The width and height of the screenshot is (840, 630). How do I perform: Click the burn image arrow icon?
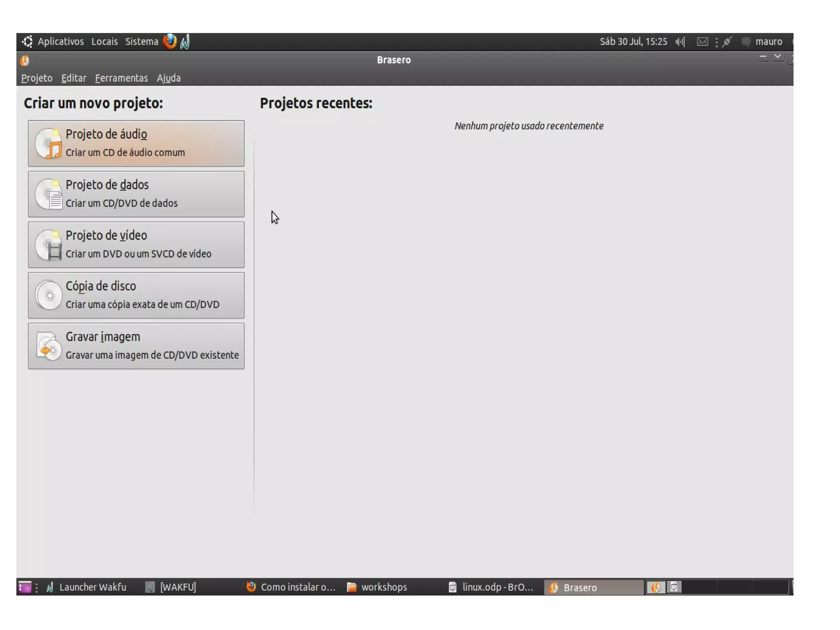click(x=48, y=346)
